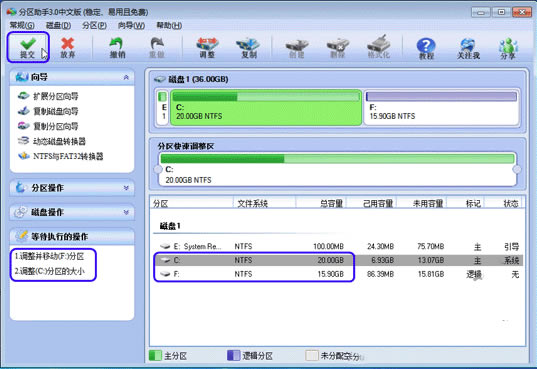Viewport: 537px width, 369px height.
Task: Open the 向导(W) menu
Action: tap(131, 25)
